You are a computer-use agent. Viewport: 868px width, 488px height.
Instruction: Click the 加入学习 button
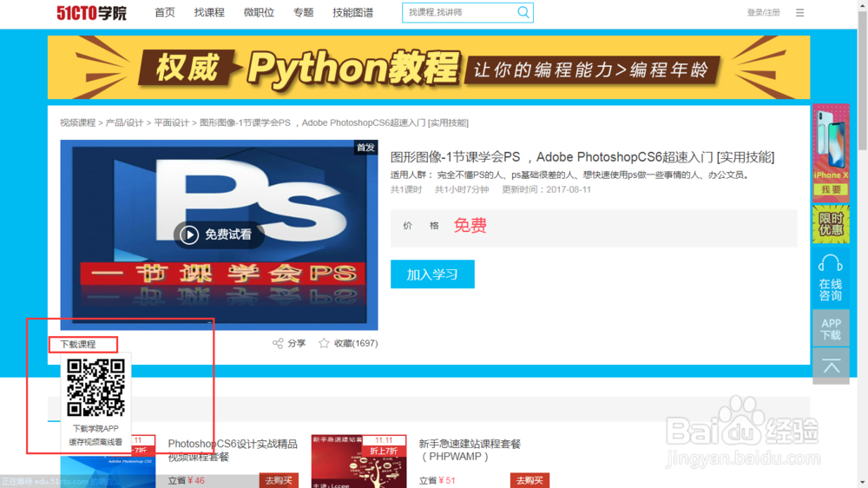pyautogui.click(x=432, y=274)
